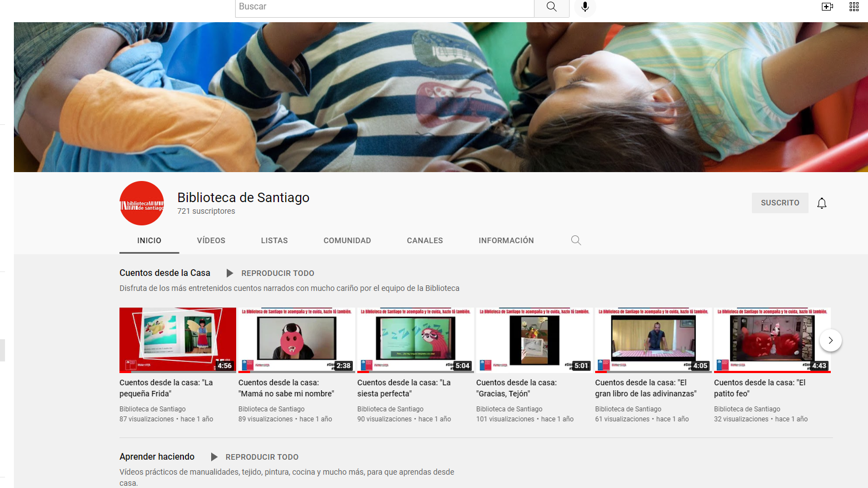Open the COMUNIDAD tab
Viewport: 868px width, 488px height.
tap(347, 240)
